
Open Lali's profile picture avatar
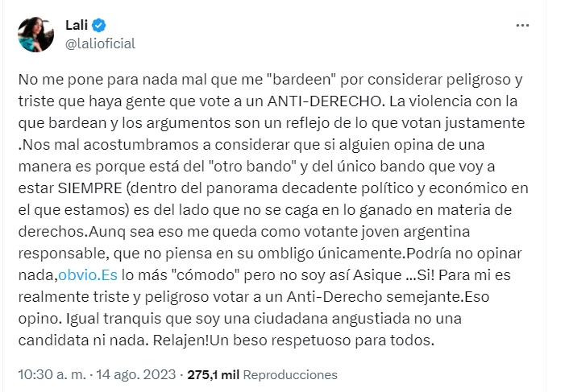(35, 34)
